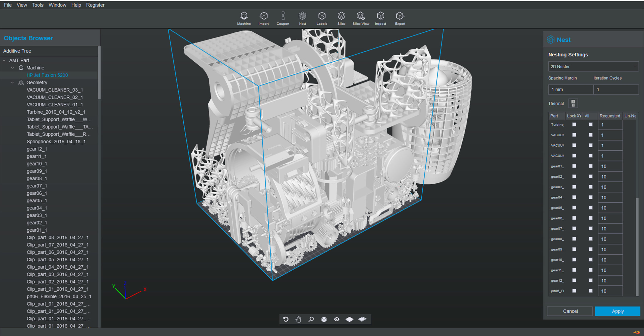Click the Geometry icon in the tree
Viewport: 644px width, 336px height.
tap(21, 82)
